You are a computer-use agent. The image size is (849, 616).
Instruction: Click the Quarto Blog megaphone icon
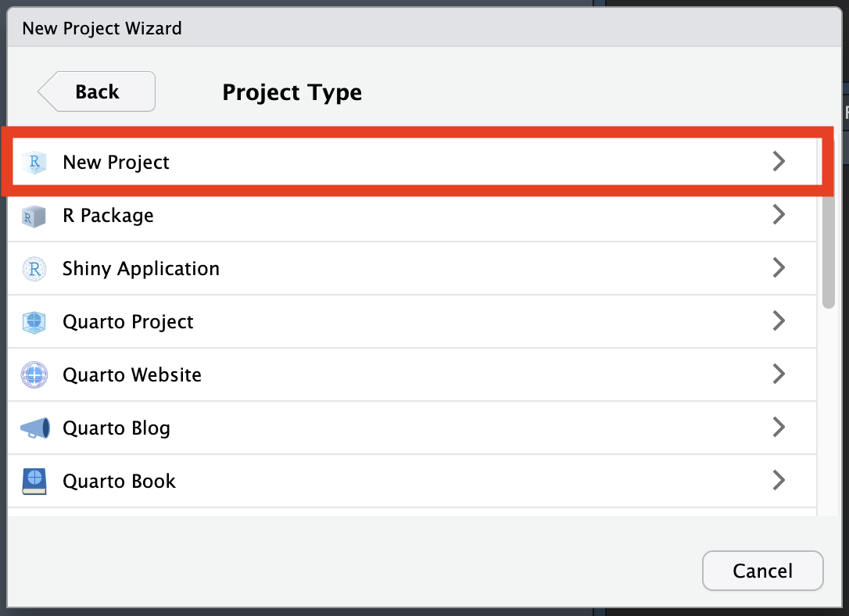34,428
